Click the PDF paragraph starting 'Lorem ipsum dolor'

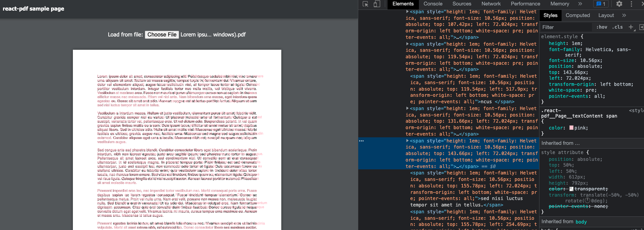177,91
